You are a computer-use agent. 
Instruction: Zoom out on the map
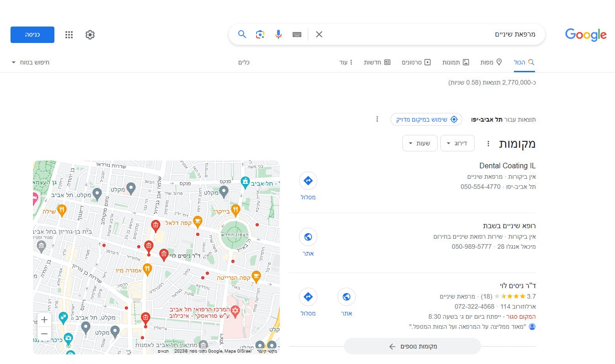pyautogui.click(x=44, y=334)
